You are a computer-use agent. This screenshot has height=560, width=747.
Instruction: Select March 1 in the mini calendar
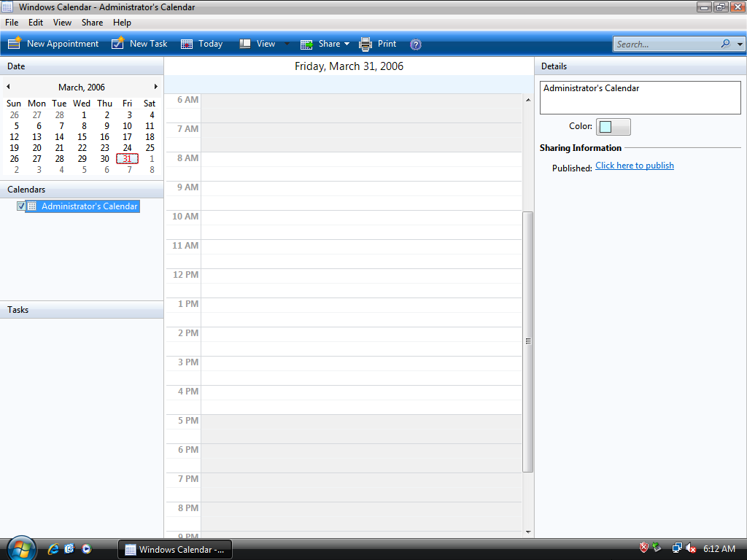[x=85, y=114]
